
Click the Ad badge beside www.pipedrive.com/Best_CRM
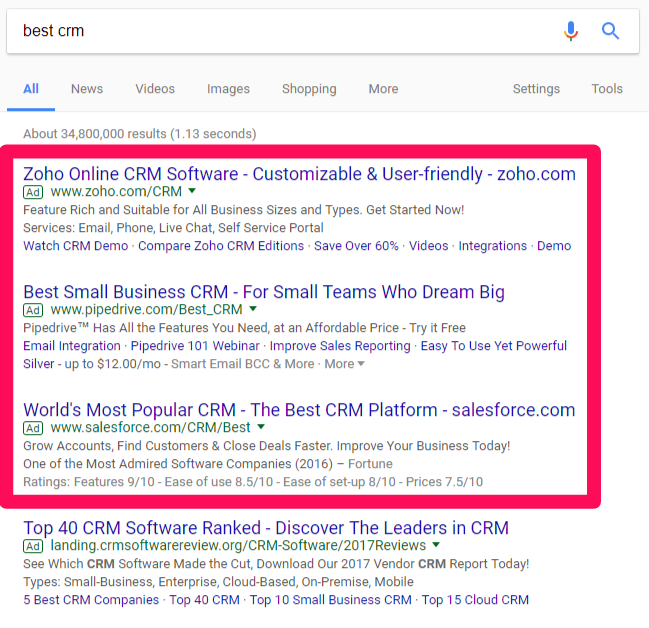coord(33,310)
